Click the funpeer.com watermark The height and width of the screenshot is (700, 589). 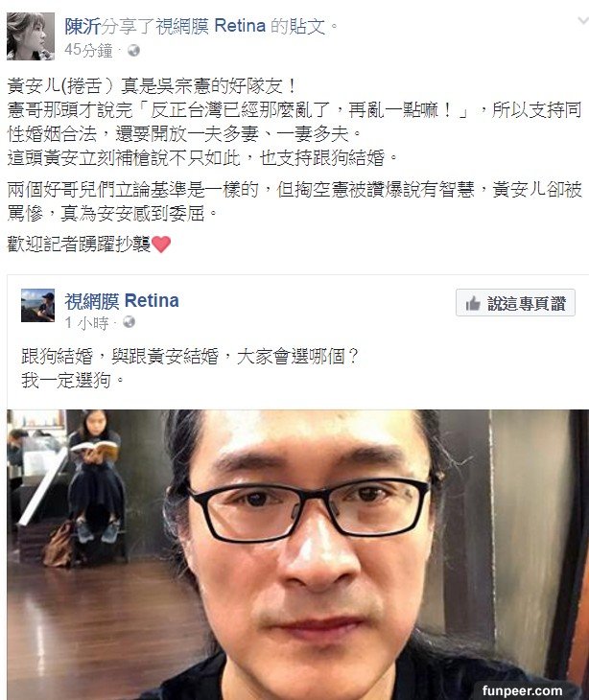(x=522, y=690)
